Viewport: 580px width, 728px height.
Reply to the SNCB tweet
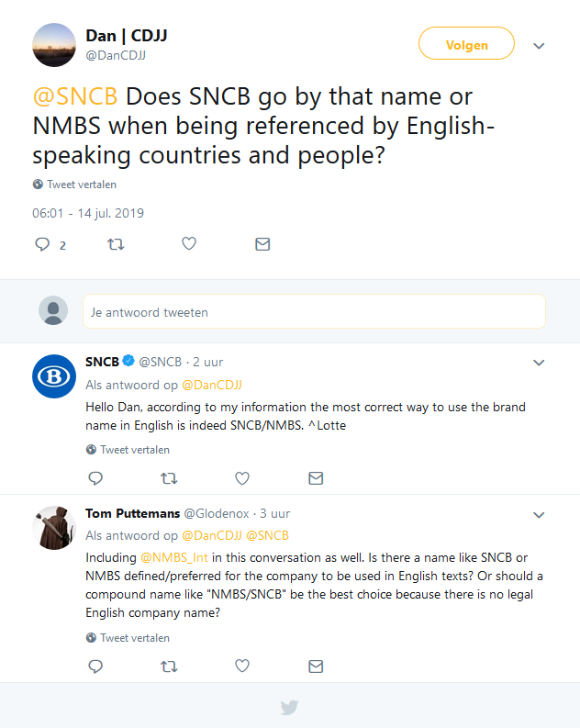click(x=95, y=478)
